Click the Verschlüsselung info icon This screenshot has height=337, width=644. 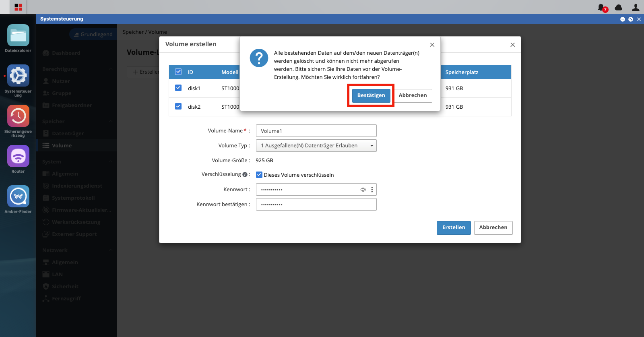(245, 174)
